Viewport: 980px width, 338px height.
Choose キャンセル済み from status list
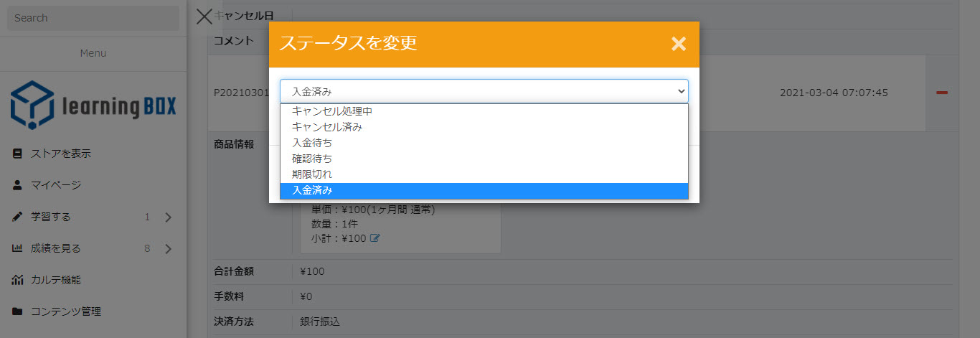tap(327, 127)
